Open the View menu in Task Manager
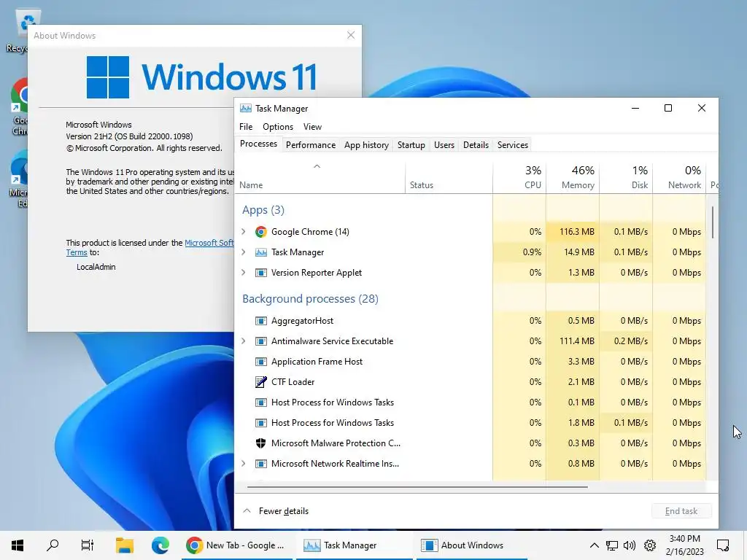The height and width of the screenshot is (560, 747). pyautogui.click(x=312, y=127)
